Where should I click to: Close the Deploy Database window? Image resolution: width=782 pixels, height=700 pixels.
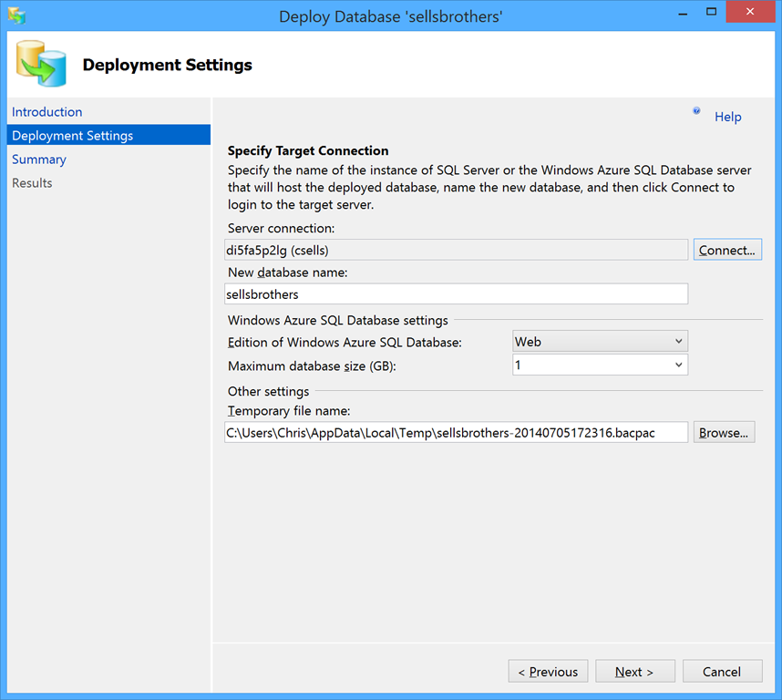point(750,12)
